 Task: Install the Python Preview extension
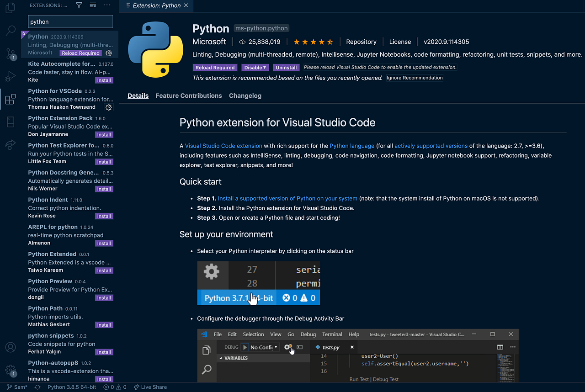coord(104,298)
